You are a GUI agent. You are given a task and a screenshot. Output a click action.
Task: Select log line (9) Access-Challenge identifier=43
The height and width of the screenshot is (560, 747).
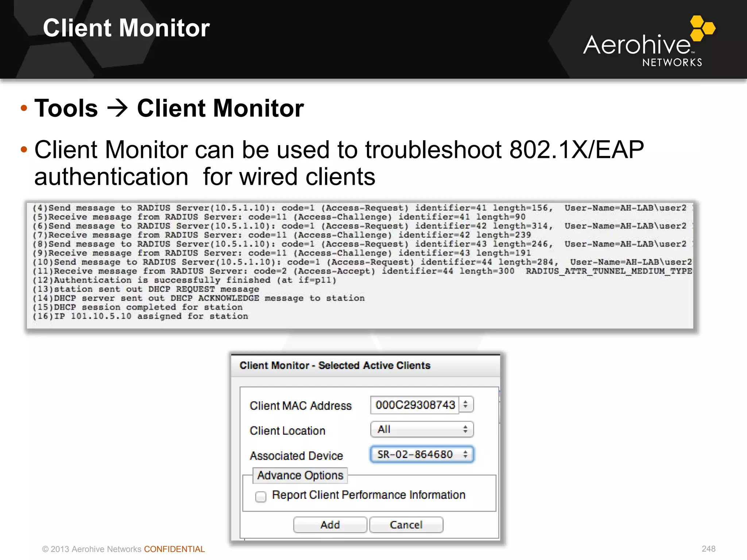point(282,253)
